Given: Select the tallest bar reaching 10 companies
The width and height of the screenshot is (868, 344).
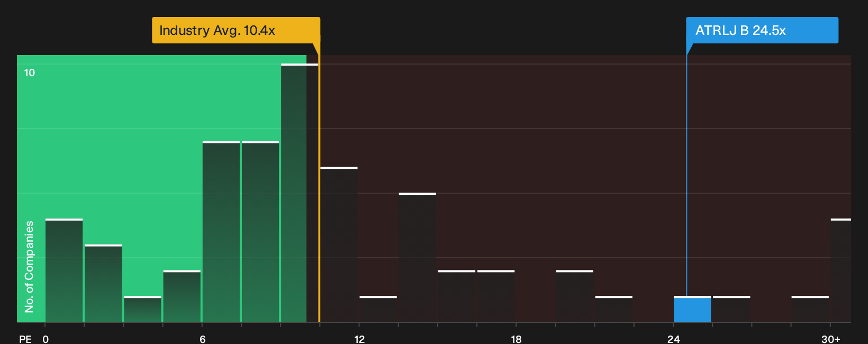Looking at the screenshot, I should pos(300,193).
